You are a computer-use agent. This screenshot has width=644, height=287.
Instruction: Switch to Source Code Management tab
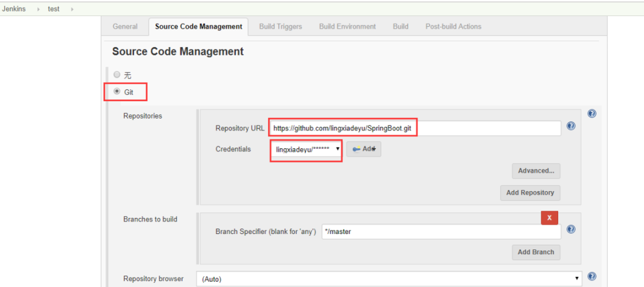(x=199, y=27)
